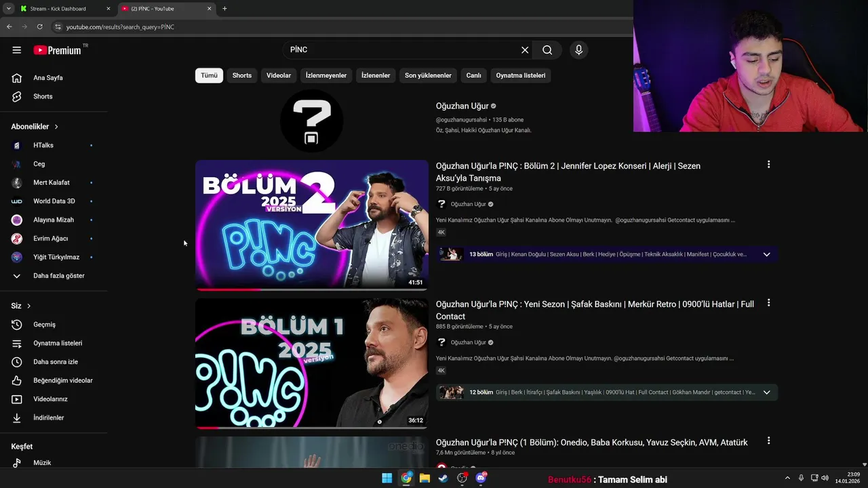This screenshot has height=488, width=868.
Task: Select Oynatma listeleri filter chip
Action: pyautogui.click(x=521, y=75)
